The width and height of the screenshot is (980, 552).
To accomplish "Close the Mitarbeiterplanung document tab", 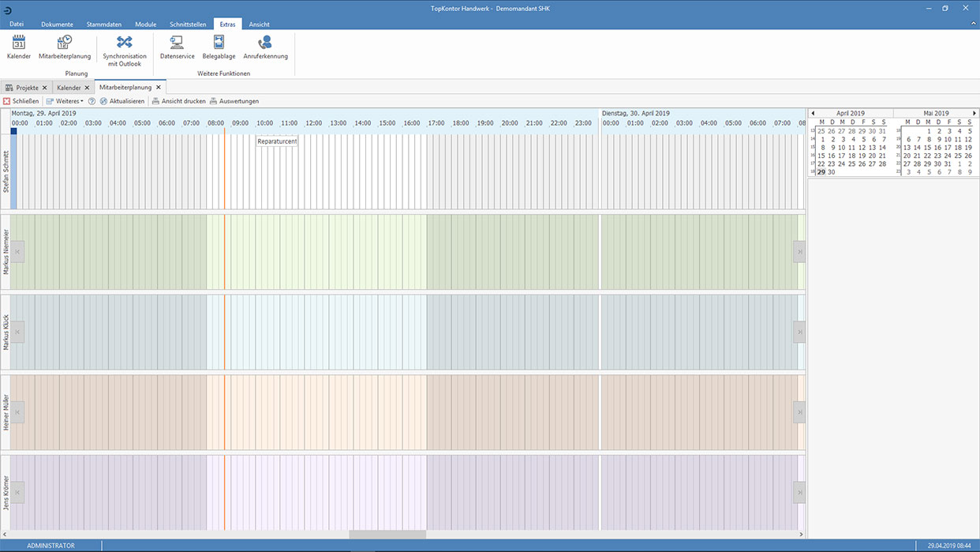I will pos(159,88).
